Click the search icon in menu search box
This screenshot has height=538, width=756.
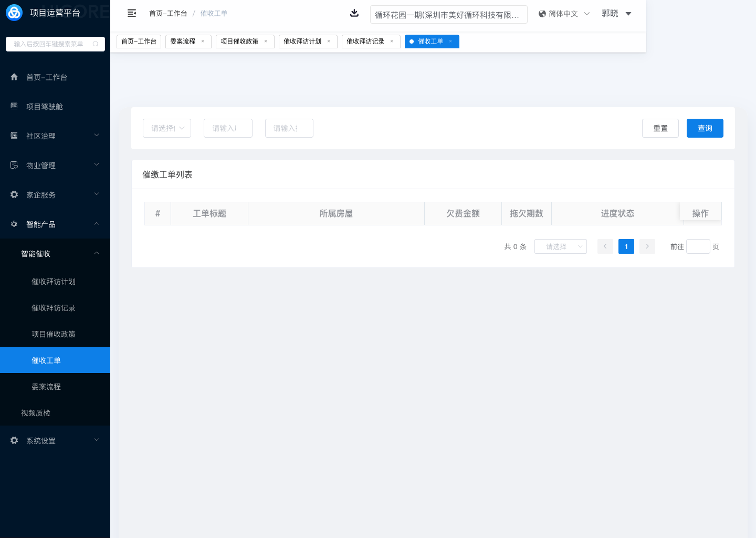96,44
